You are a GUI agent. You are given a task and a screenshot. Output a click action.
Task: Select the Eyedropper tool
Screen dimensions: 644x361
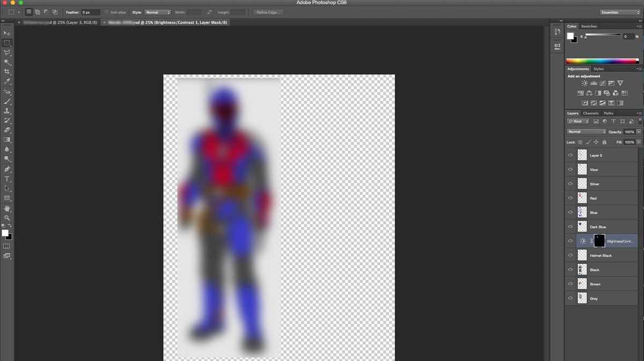(7, 81)
